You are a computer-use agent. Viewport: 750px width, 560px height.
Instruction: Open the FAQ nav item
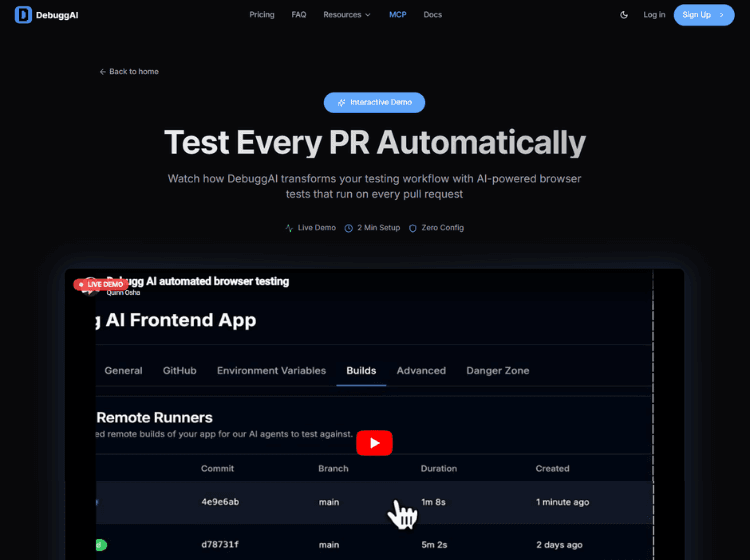(x=298, y=15)
